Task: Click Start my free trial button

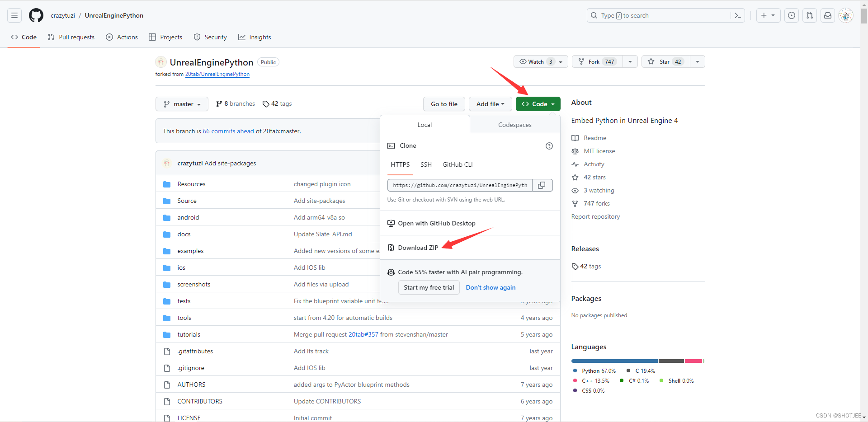Action: point(429,287)
